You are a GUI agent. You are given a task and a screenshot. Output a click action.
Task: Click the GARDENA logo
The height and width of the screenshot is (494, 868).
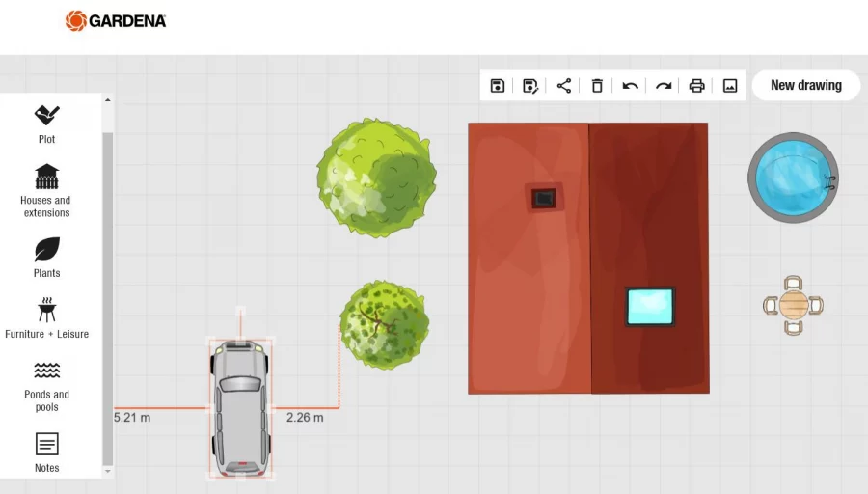click(x=115, y=21)
